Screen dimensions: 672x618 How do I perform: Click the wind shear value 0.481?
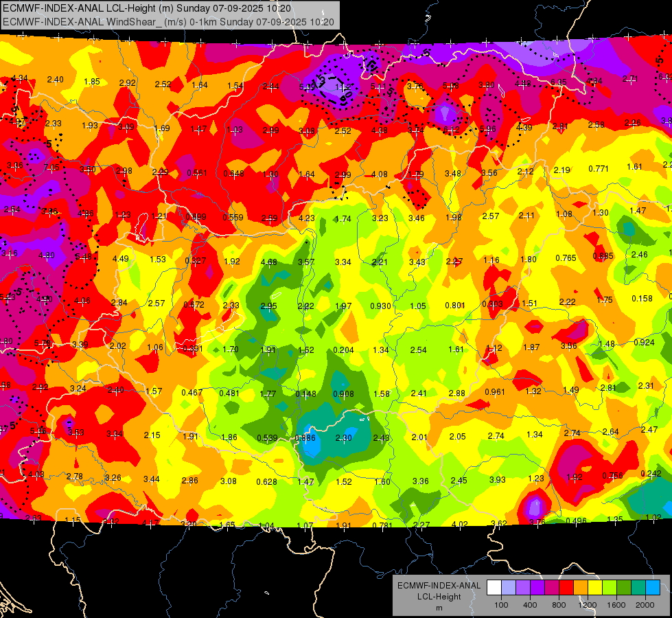coord(229,393)
